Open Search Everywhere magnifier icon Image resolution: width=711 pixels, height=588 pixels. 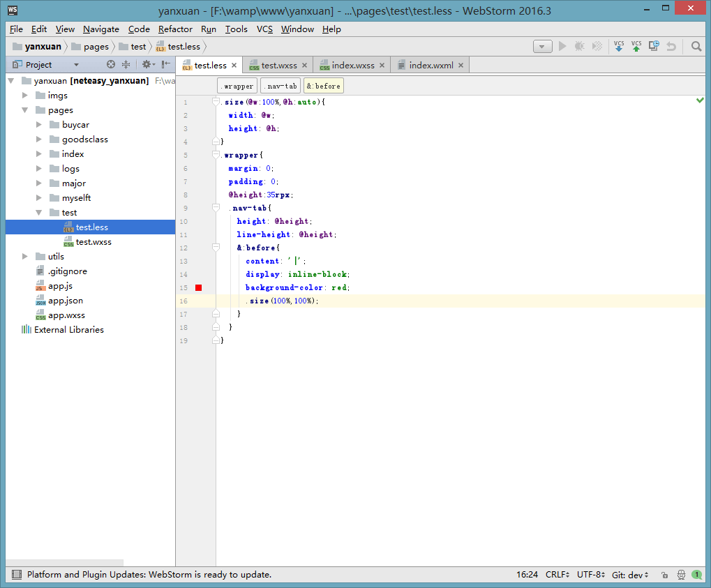(696, 46)
